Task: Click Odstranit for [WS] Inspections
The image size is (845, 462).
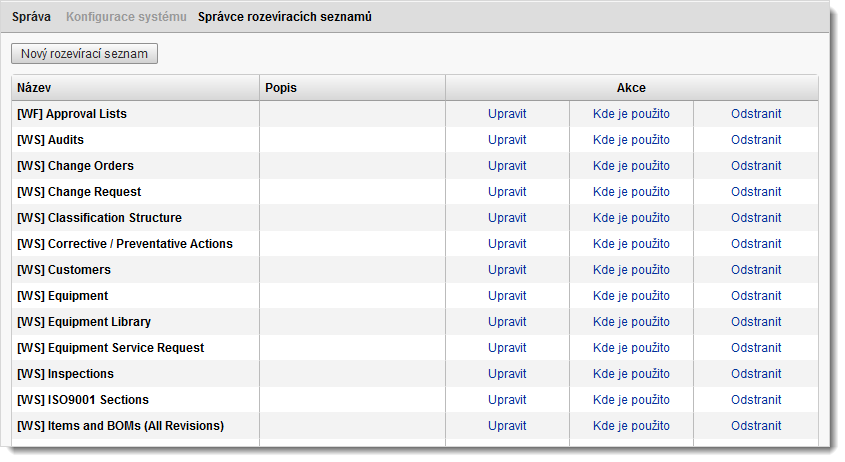Action: pyautogui.click(x=756, y=374)
